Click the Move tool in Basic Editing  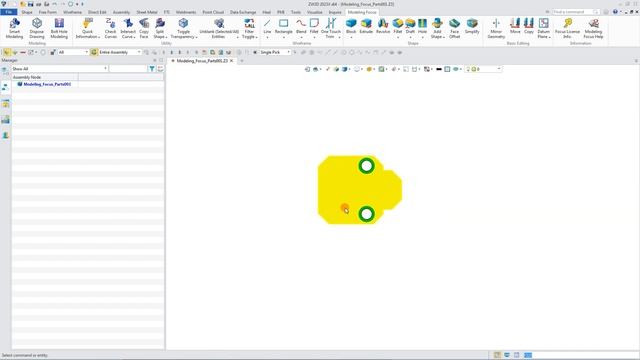pos(515,27)
